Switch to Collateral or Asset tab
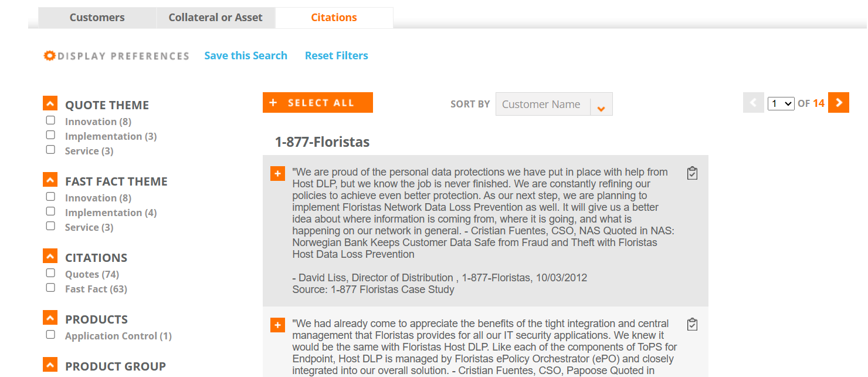 pyautogui.click(x=216, y=18)
